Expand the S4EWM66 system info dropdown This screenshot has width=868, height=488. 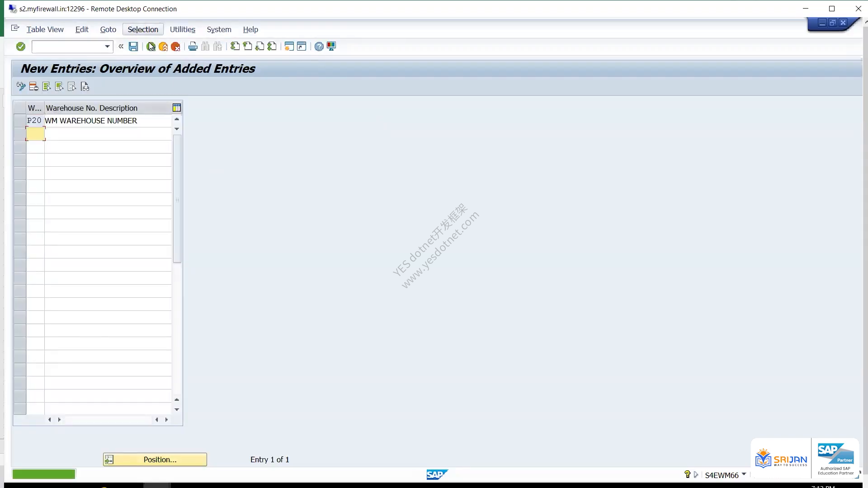pyautogui.click(x=744, y=474)
